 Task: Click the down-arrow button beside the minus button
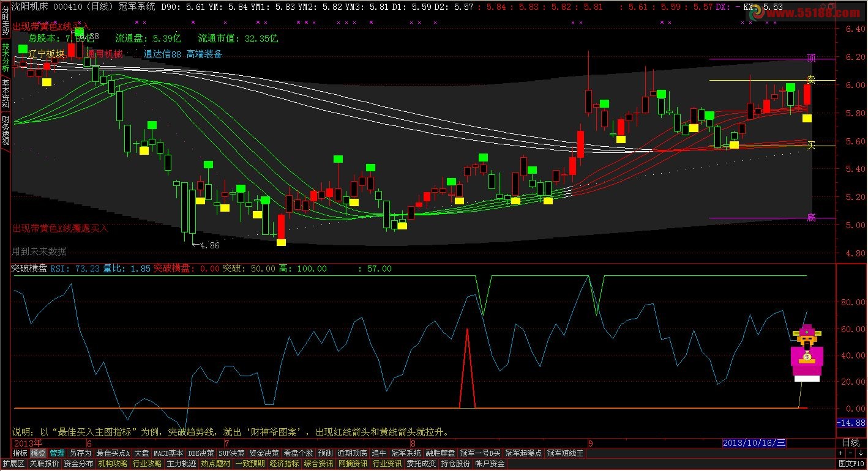861,453
